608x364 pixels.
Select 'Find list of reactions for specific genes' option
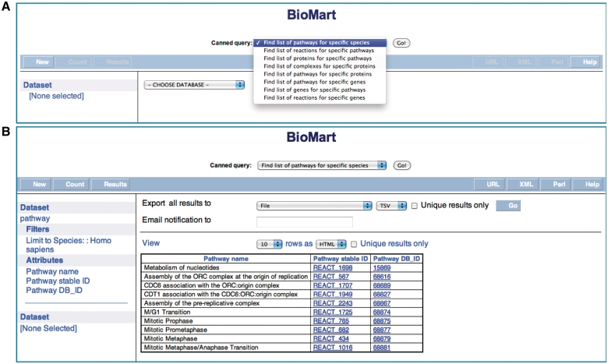pyautogui.click(x=314, y=97)
